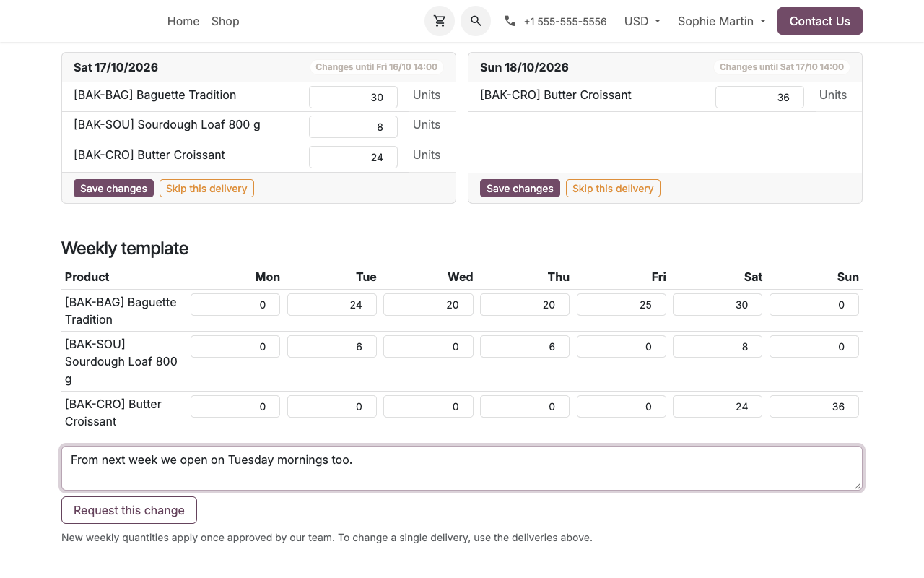The width and height of the screenshot is (924, 578).
Task: Open the USD currency dropdown
Action: tap(642, 21)
